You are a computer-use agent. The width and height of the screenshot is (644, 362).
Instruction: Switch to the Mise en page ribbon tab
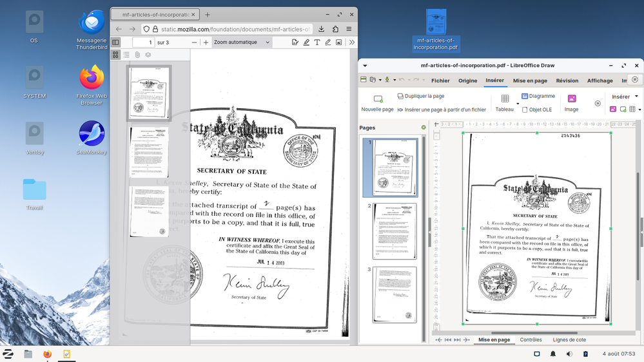coord(530,81)
